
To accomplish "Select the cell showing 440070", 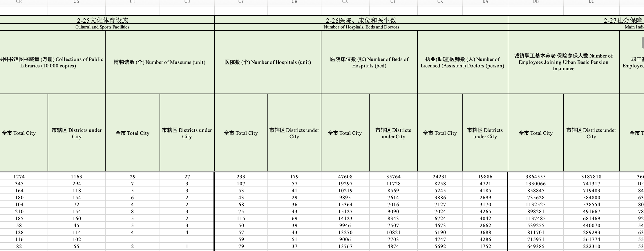I will (x=591, y=225).
